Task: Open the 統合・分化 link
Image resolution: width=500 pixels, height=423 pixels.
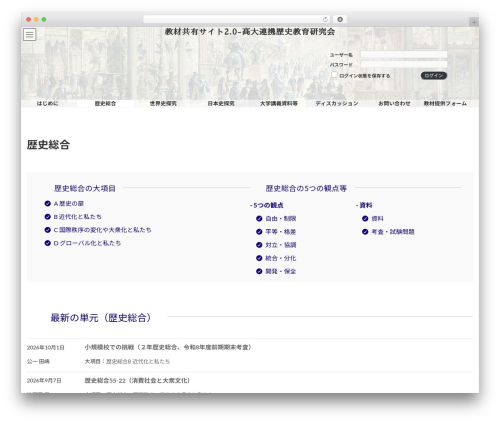Action: (281, 258)
